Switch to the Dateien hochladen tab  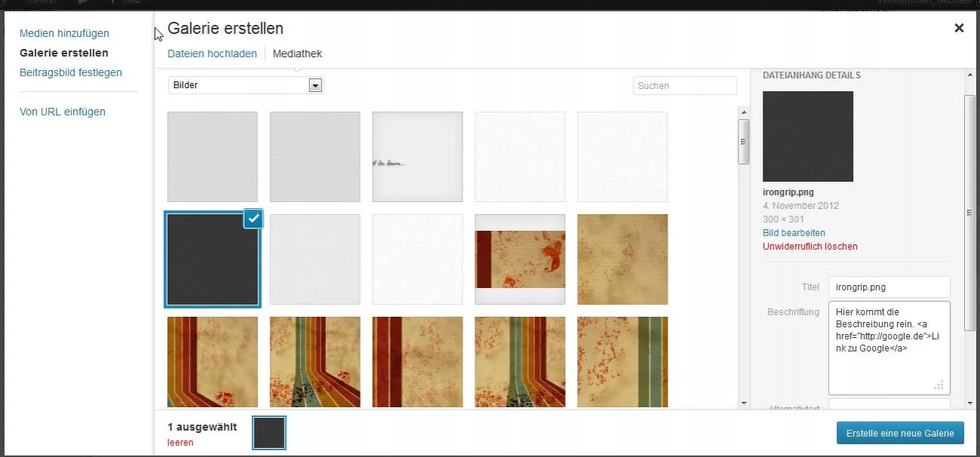tap(212, 54)
